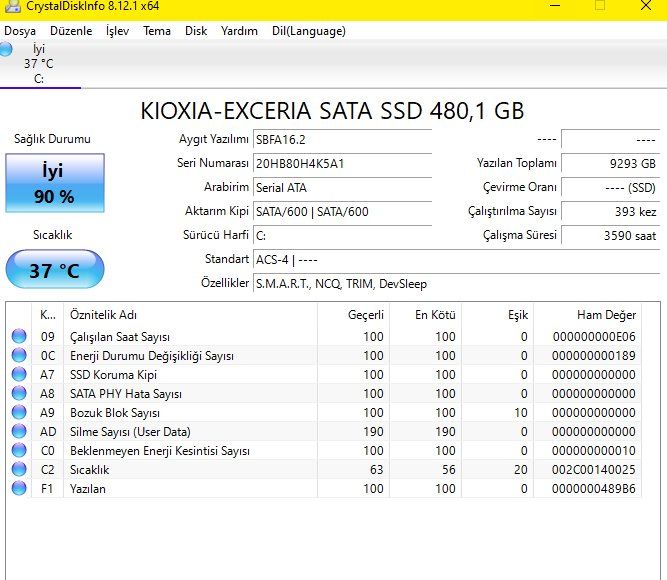The width and height of the screenshot is (667, 580).
Task: Click the status orb for SSD Koruma Kipi
Action: pyautogui.click(x=19, y=374)
